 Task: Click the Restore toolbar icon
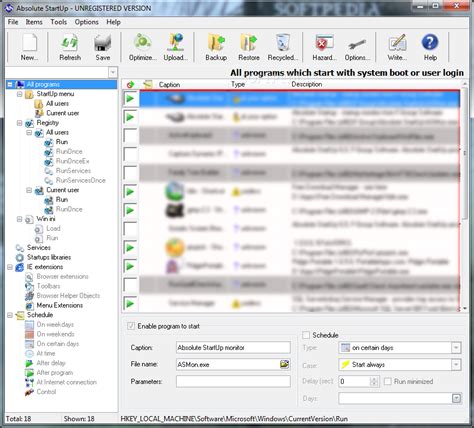(249, 47)
